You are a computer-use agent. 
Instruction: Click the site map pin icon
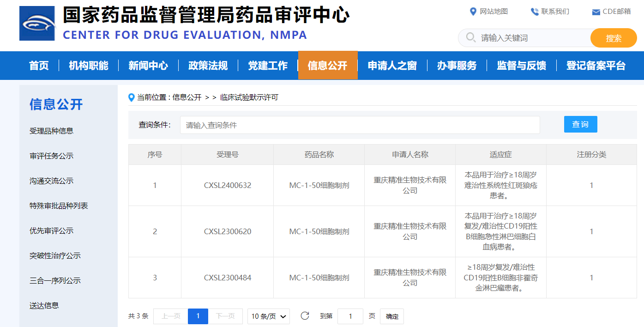[x=473, y=12]
